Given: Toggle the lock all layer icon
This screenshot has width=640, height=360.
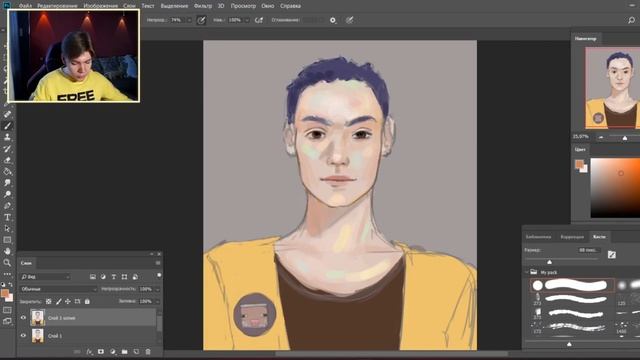Looking at the screenshot, I should point(87,301).
